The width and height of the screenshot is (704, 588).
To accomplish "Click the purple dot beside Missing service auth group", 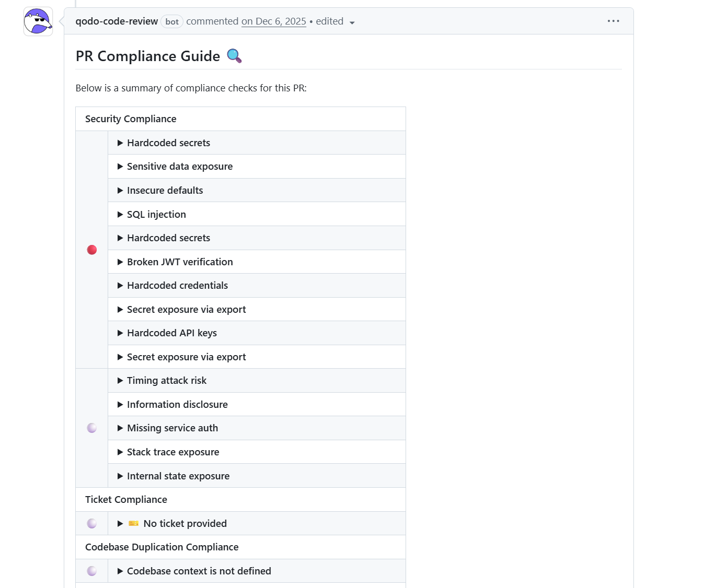I will [92, 428].
